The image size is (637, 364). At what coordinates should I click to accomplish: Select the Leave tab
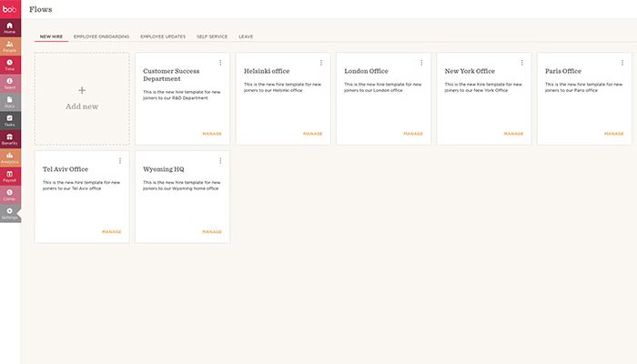pos(246,36)
